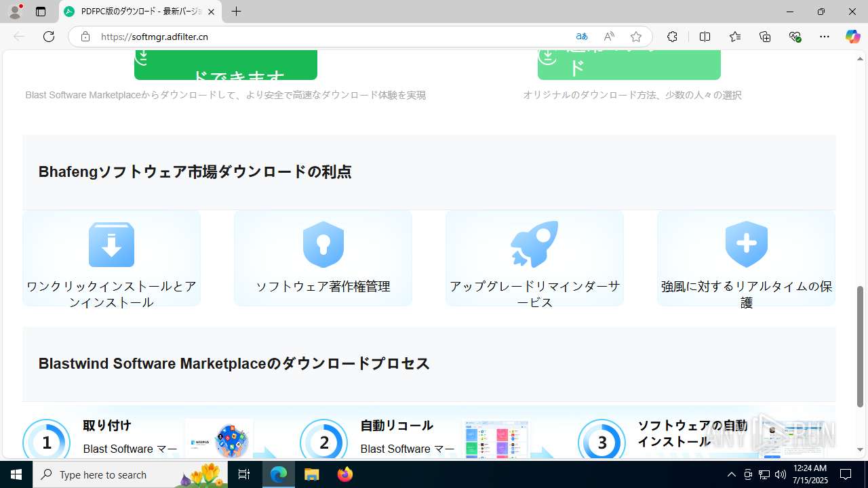Click scrollbar down arrow

click(x=861, y=450)
